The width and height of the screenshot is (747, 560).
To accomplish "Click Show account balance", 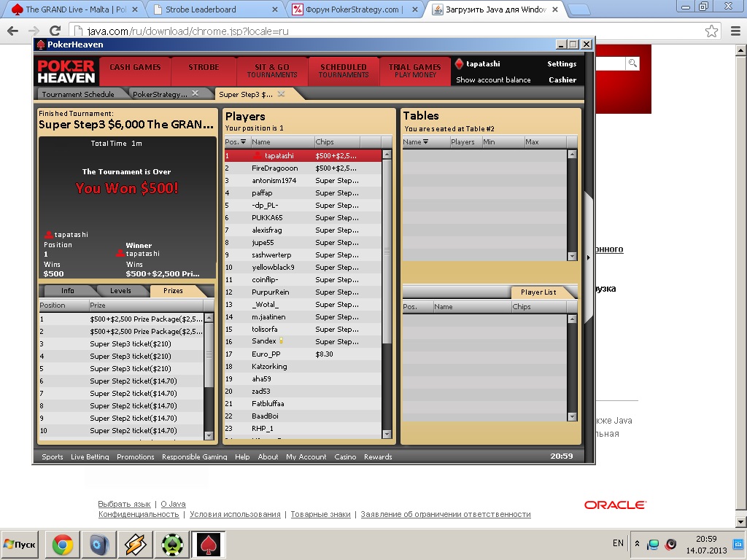I will [493, 80].
